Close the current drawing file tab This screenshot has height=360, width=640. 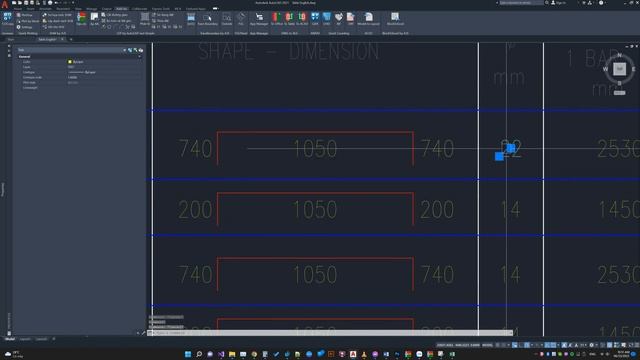[x=62, y=40]
